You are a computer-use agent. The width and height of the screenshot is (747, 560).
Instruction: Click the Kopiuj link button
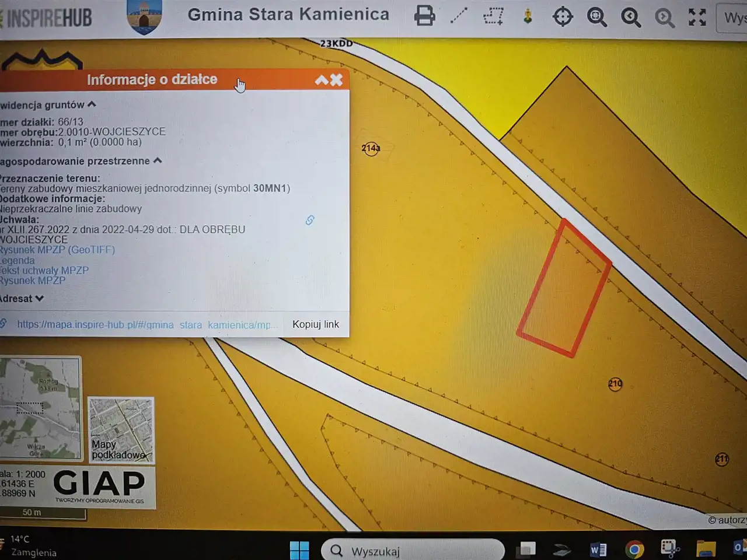315,324
